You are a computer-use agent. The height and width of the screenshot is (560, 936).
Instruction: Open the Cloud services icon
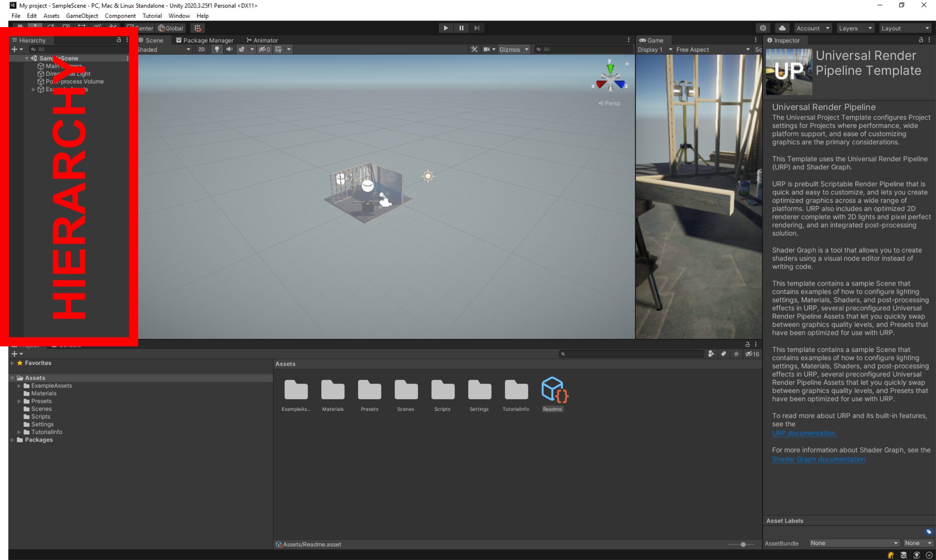(782, 28)
